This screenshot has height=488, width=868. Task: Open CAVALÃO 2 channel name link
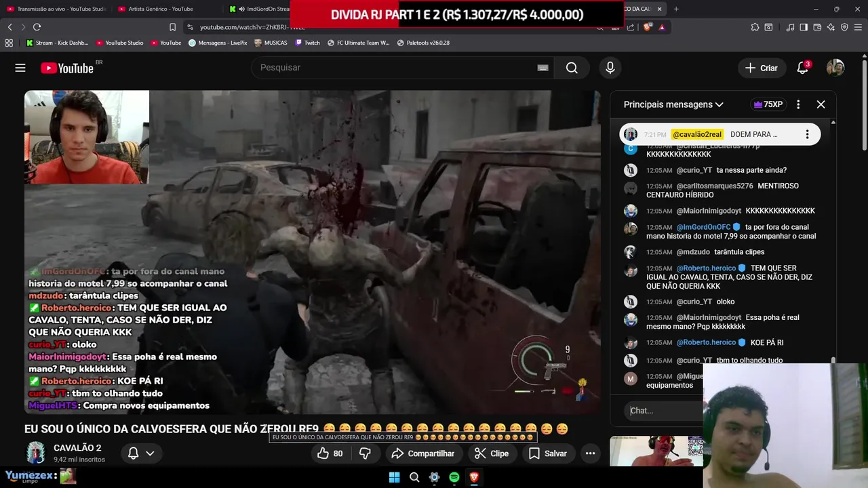pos(77,448)
